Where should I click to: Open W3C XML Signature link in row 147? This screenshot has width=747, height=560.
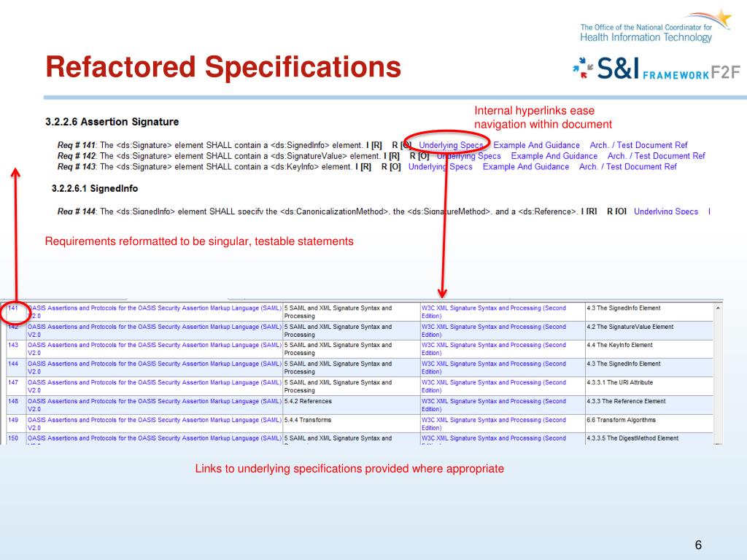[494, 386]
